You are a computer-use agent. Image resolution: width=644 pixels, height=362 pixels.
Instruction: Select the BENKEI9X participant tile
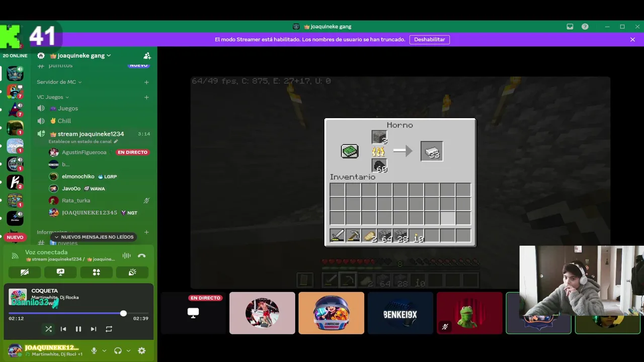point(400,313)
